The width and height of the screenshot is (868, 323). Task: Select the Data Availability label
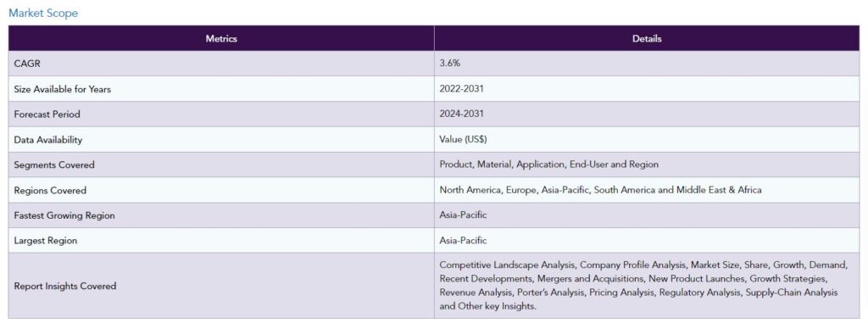(x=48, y=140)
